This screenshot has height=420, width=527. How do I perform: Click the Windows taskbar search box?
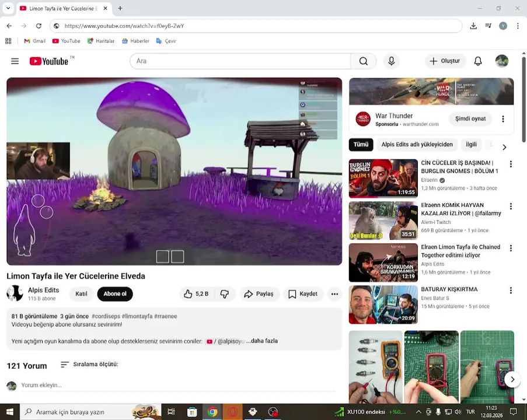[90, 412]
